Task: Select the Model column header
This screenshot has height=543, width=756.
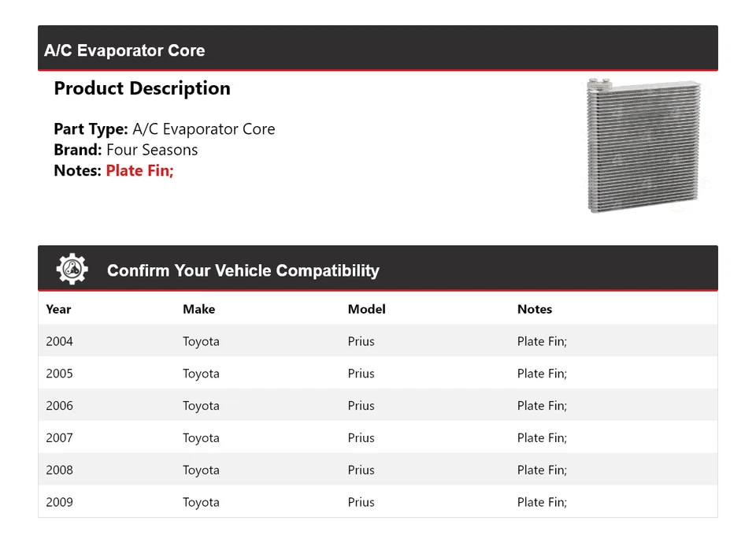Action: pyautogui.click(x=366, y=309)
